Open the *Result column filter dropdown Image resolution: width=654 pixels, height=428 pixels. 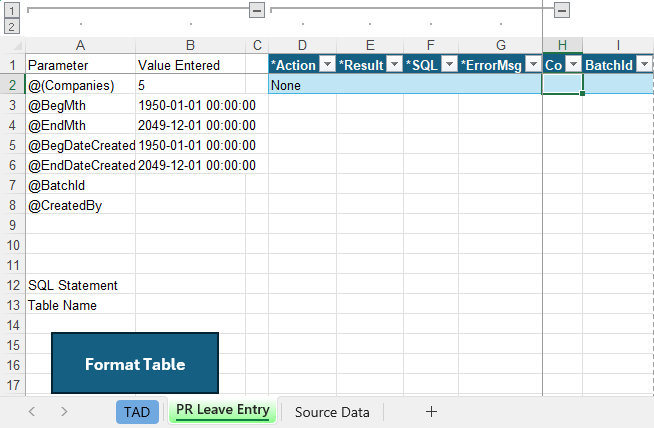[394, 64]
